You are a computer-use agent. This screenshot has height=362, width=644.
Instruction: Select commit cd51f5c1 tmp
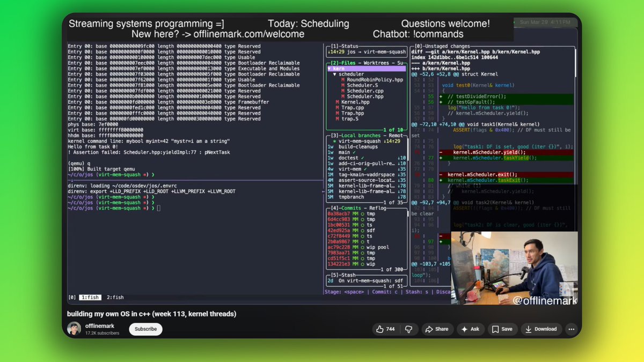pos(367,258)
